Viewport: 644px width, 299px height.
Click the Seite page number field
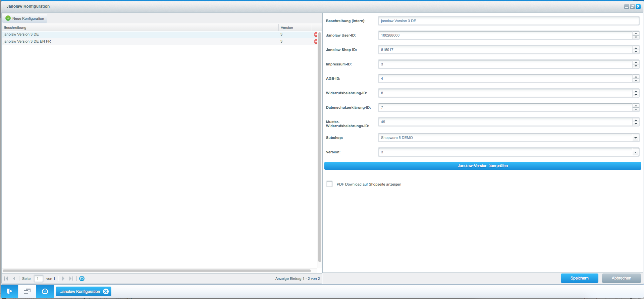(x=38, y=279)
